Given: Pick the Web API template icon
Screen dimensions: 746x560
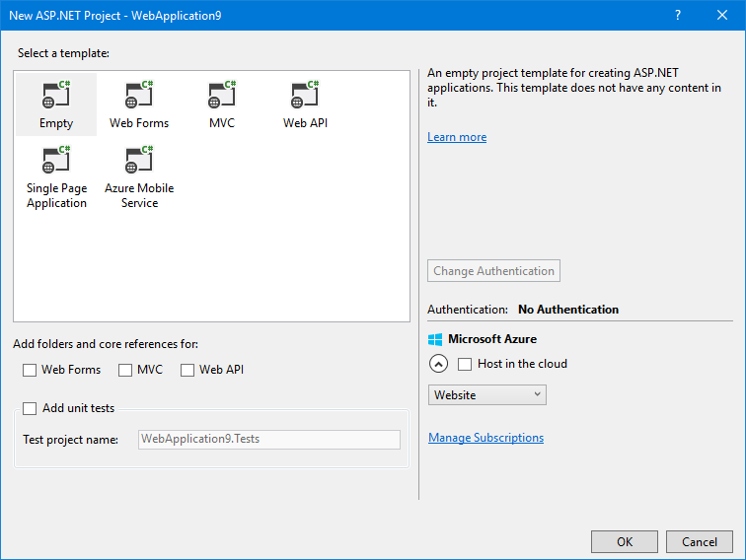Looking at the screenshot, I should pos(305,94).
